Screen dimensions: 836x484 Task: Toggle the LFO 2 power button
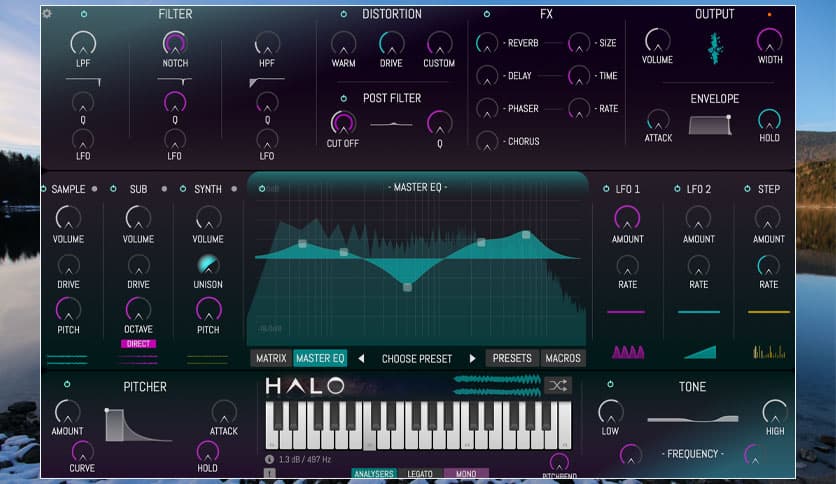(677, 189)
